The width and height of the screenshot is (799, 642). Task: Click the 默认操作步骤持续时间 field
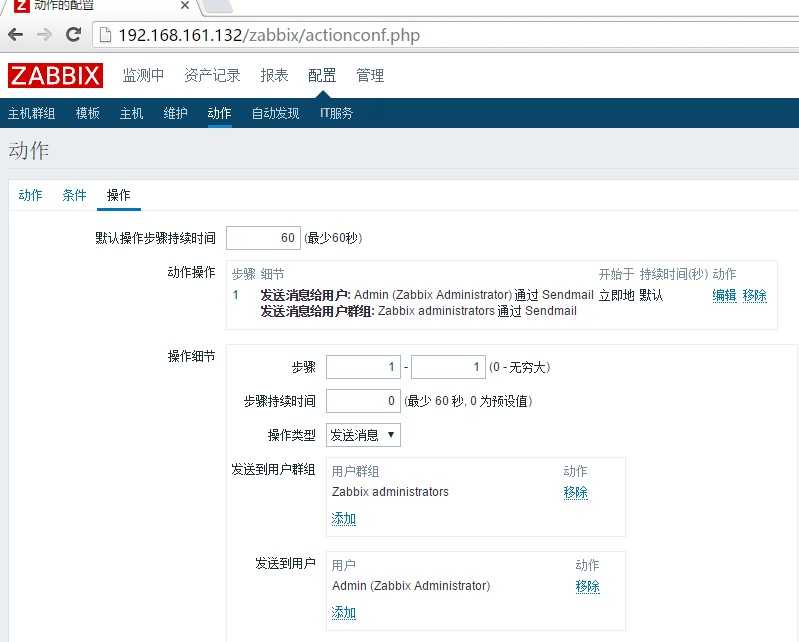[x=263, y=238]
